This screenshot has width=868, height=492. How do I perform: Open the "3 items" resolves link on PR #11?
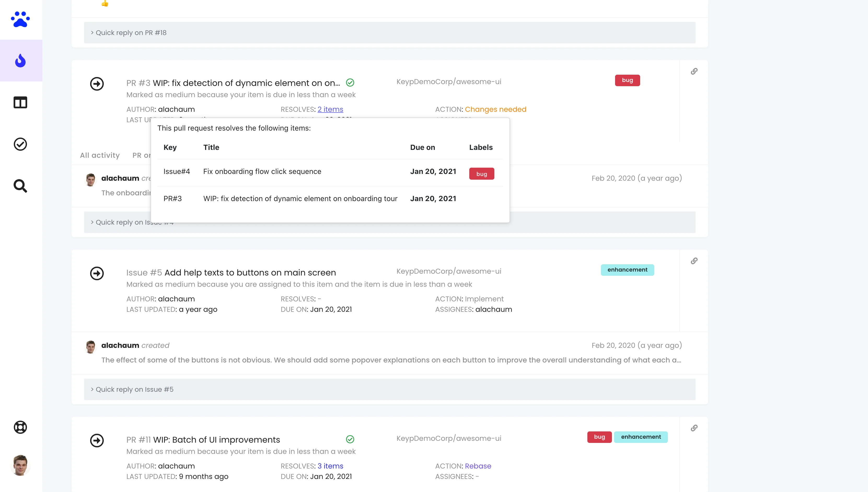click(x=330, y=466)
